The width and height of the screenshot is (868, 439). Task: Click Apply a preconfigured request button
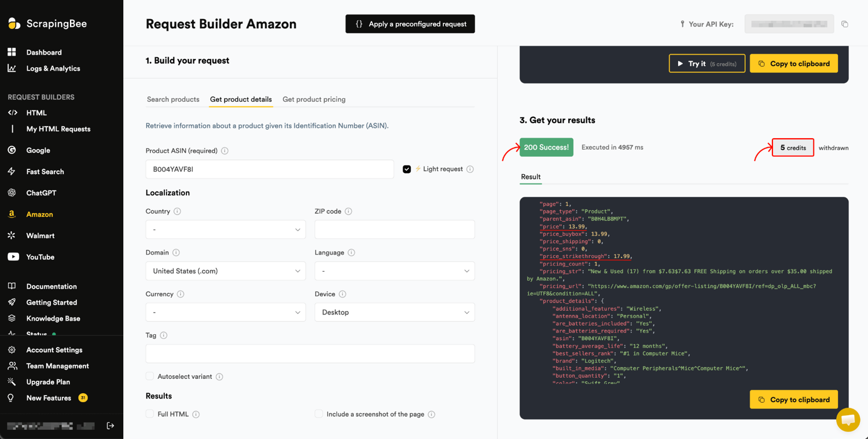point(410,24)
